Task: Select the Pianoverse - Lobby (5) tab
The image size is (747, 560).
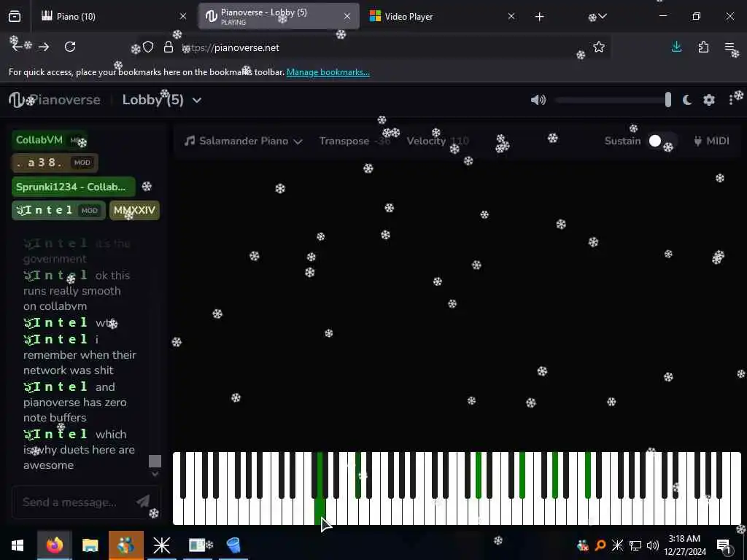Action: tap(279, 17)
